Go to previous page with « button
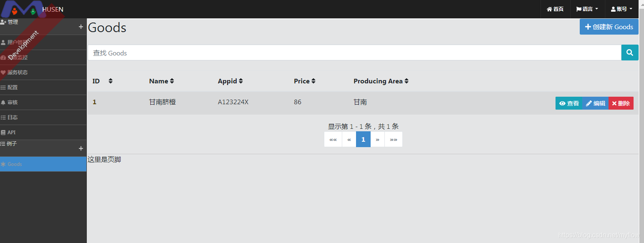This screenshot has height=243, width=644. pyautogui.click(x=349, y=140)
